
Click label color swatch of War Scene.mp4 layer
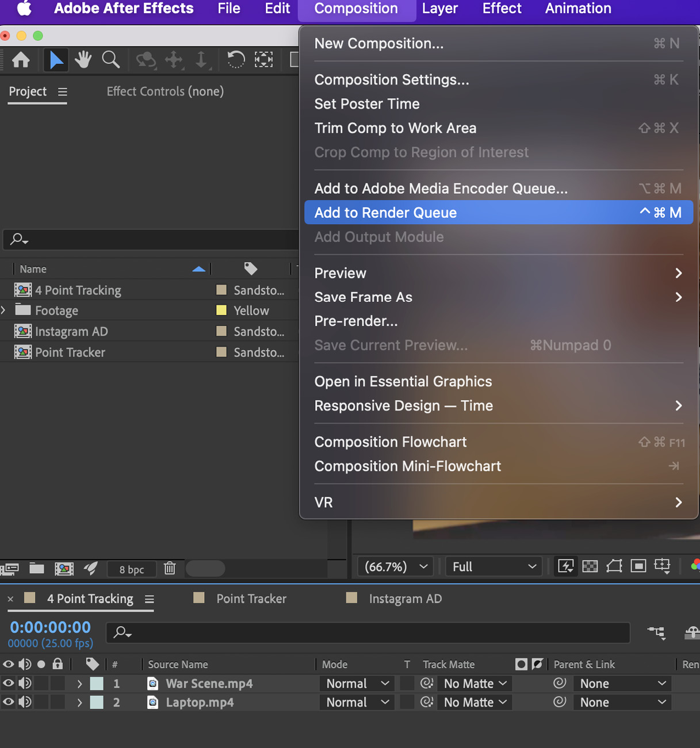click(x=97, y=684)
